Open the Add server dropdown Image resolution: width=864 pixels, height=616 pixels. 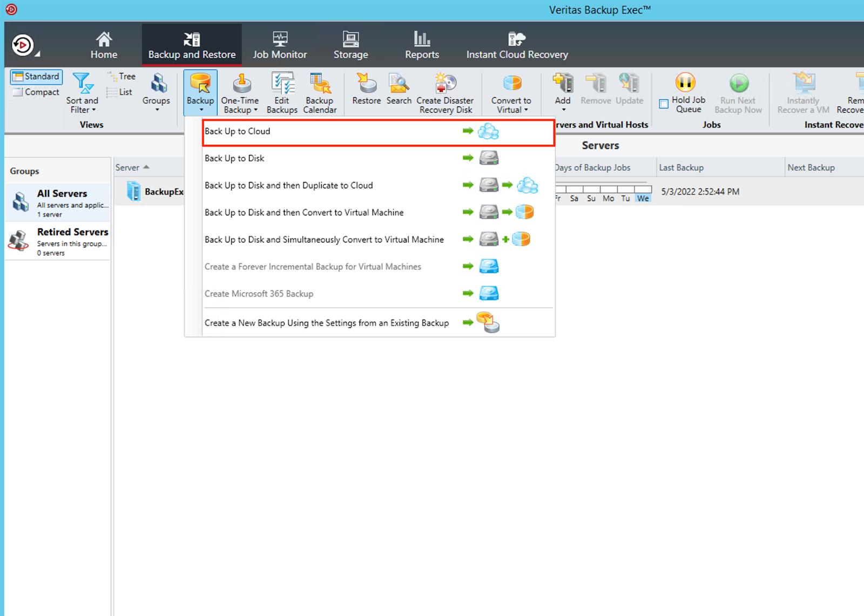coord(563,92)
